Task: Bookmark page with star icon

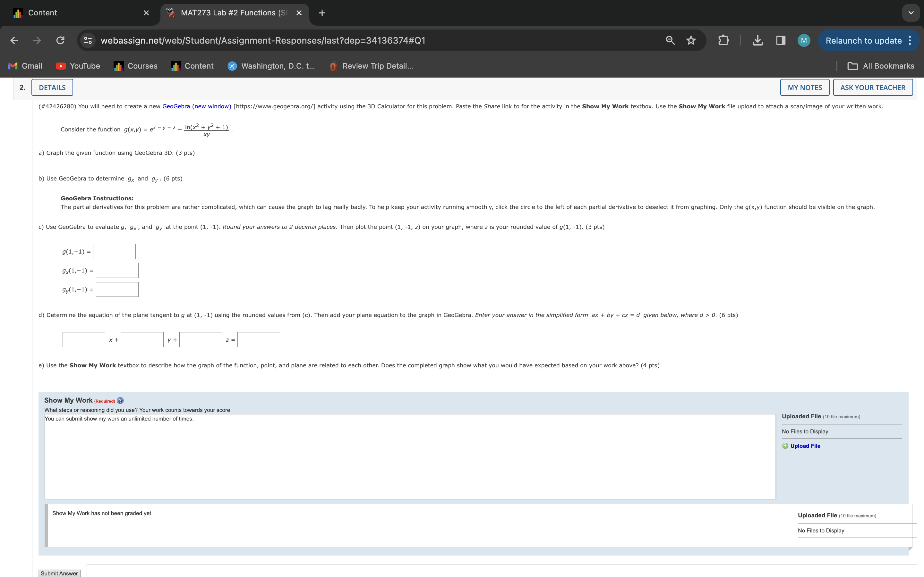Action: point(691,40)
